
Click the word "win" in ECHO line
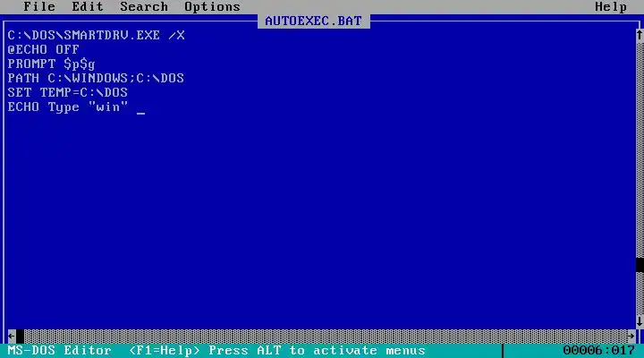coord(108,107)
